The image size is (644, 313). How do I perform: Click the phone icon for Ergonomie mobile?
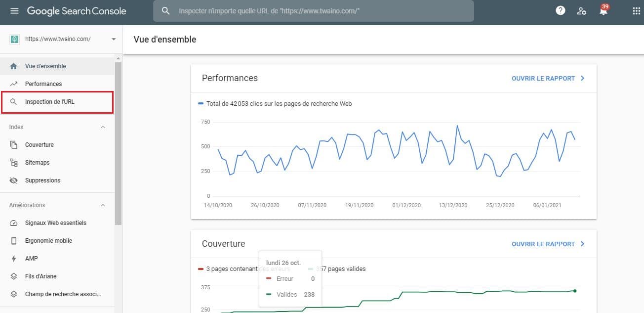14,241
